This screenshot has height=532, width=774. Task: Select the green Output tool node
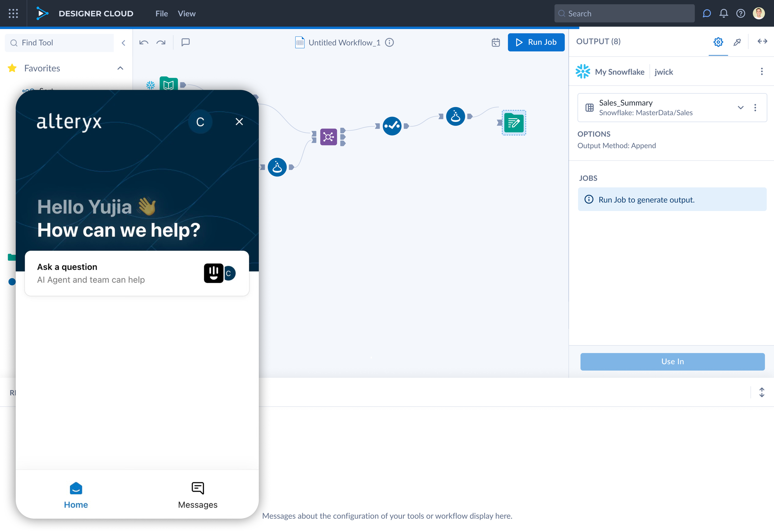(514, 123)
